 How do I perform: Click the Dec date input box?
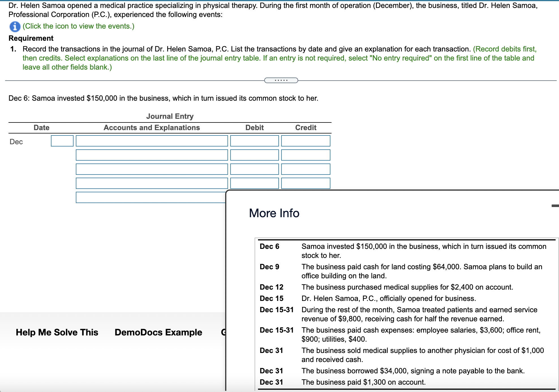tap(62, 141)
